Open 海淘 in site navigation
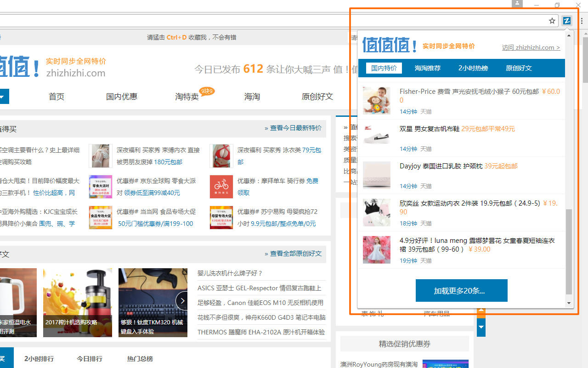The height and width of the screenshot is (368, 588). tap(252, 97)
